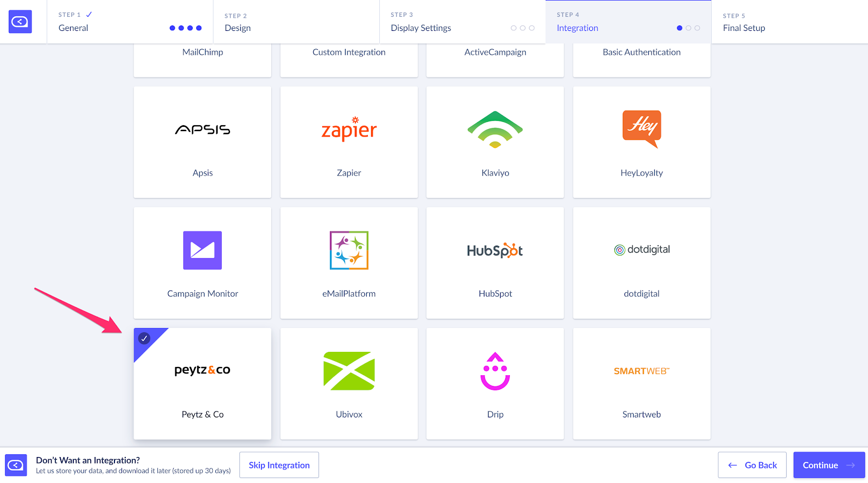Click the Continue button

pos(829,465)
